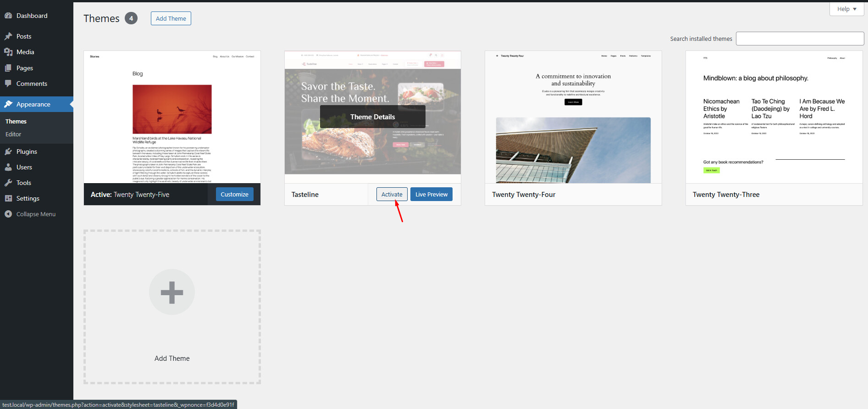Open Live Preview for Tasteline
Screen dimensions: 868x409
tap(431, 194)
